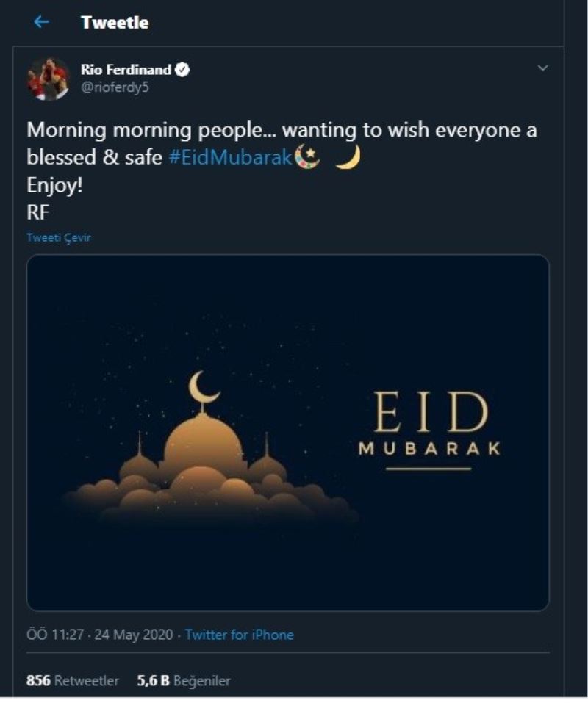
Task: Click the back arrow icon
Action: click(x=41, y=22)
